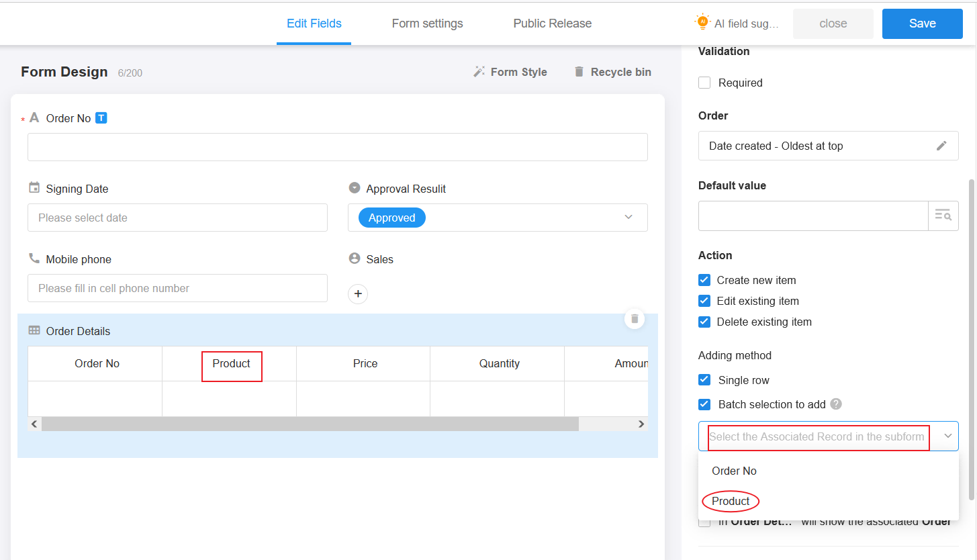977x560 pixels.
Task: Enable the Required validation checkbox
Action: pos(704,83)
